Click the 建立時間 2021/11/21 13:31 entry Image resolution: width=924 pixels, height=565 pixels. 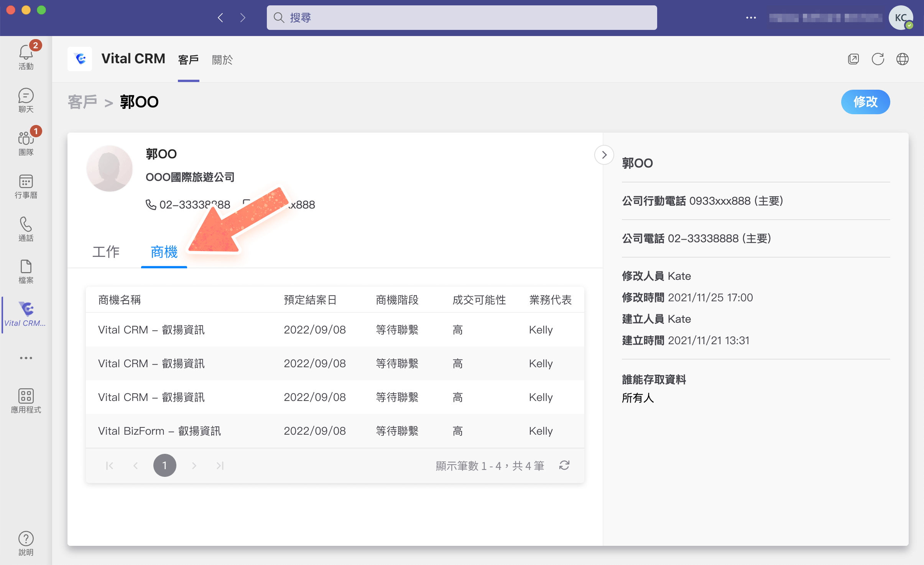click(x=686, y=340)
